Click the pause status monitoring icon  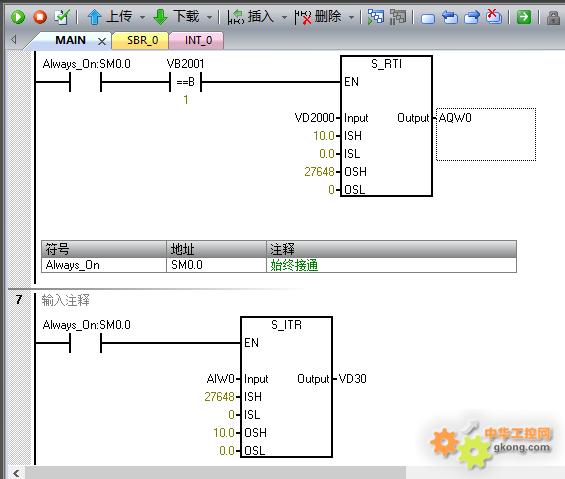coord(398,17)
